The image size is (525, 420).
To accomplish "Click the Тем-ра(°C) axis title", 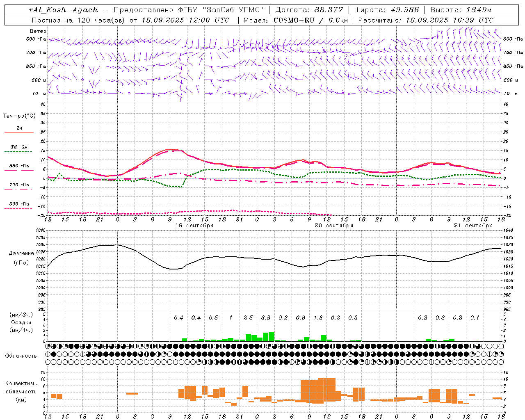I will tap(19, 116).
